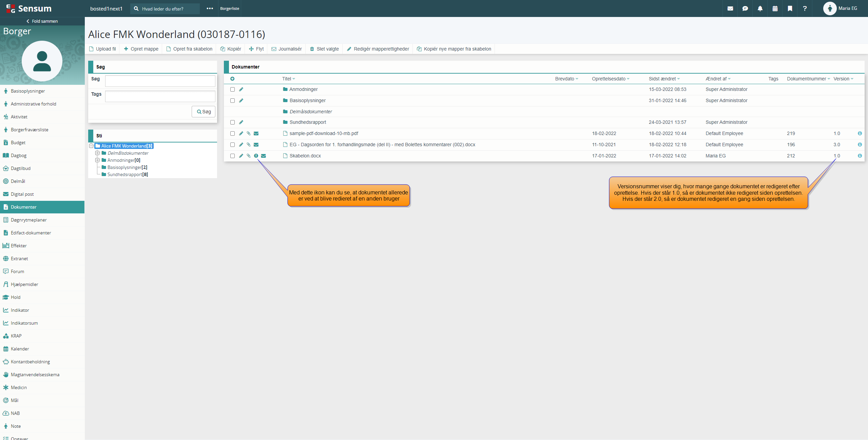Click the chat messages icon in header
This screenshot has height=440, width=868.
[x=745, y=8]
